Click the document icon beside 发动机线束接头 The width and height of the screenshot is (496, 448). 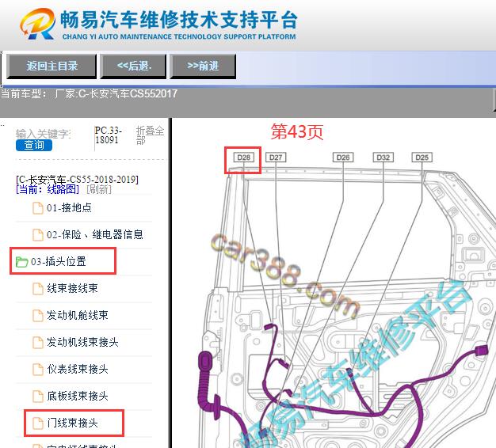(x=38, y=343)
